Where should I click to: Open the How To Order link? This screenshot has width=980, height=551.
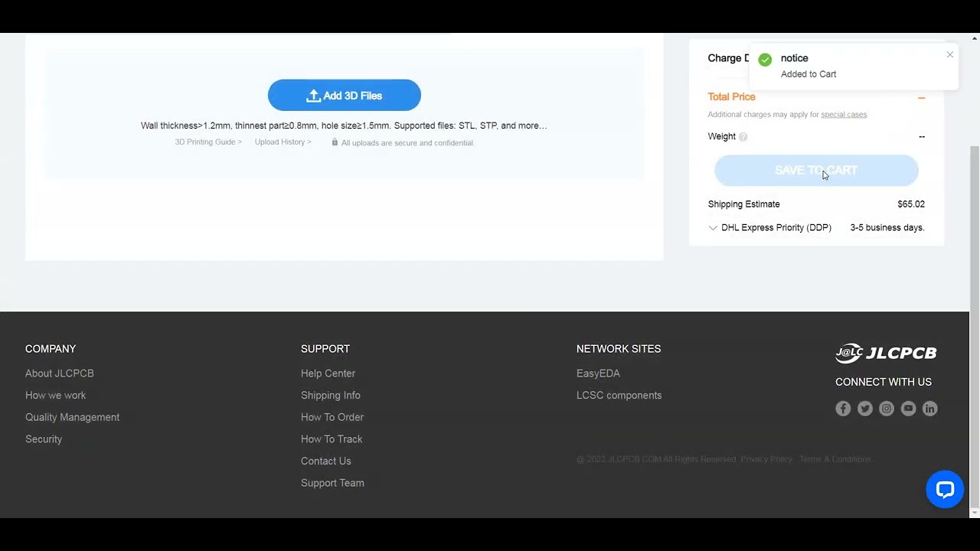(x=332, y=417)
